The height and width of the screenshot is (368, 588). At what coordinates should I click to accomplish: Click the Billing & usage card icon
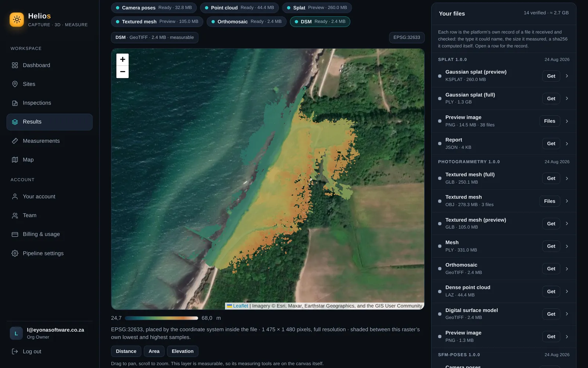click(15, 234)
